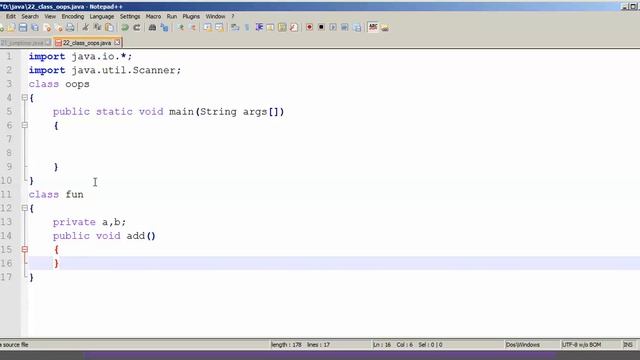
Task: Open Find with the binoculars icon
Action: coord(152,27)
